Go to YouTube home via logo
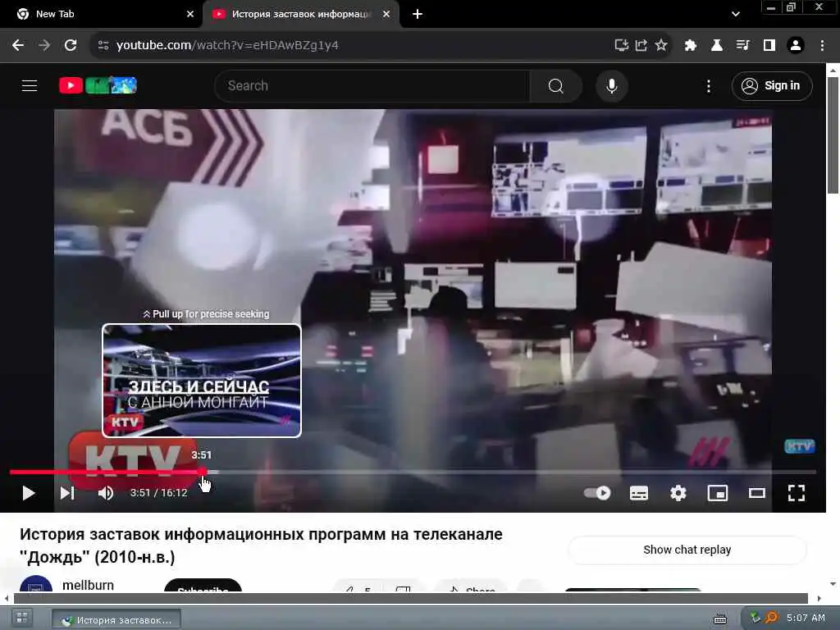840x630 pixels. coord(98,85)
